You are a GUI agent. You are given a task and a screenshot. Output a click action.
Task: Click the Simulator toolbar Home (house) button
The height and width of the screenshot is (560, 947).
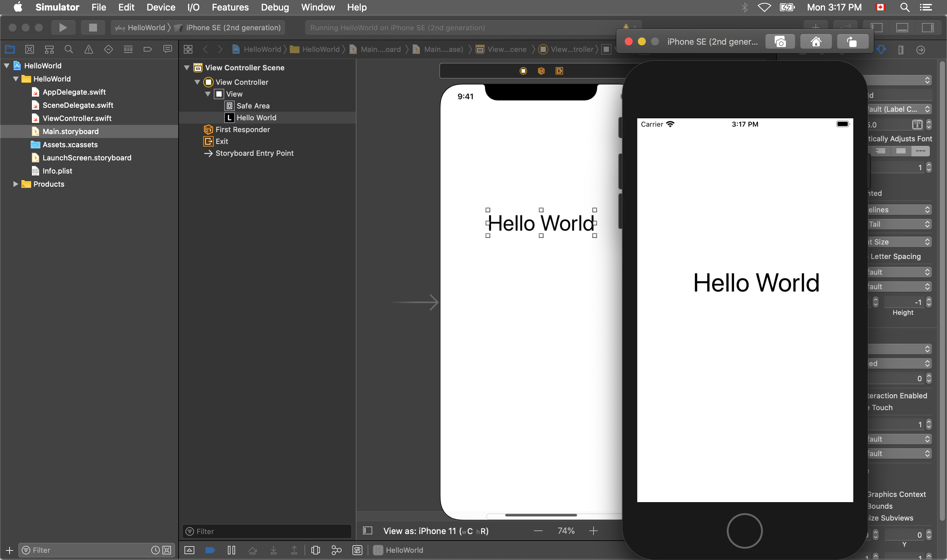pyautogui.click(x=816, y=41)
